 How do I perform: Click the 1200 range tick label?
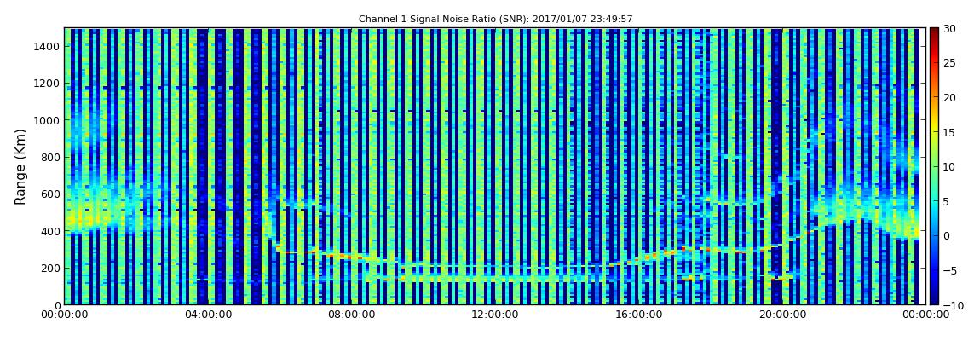click(48, 84)
